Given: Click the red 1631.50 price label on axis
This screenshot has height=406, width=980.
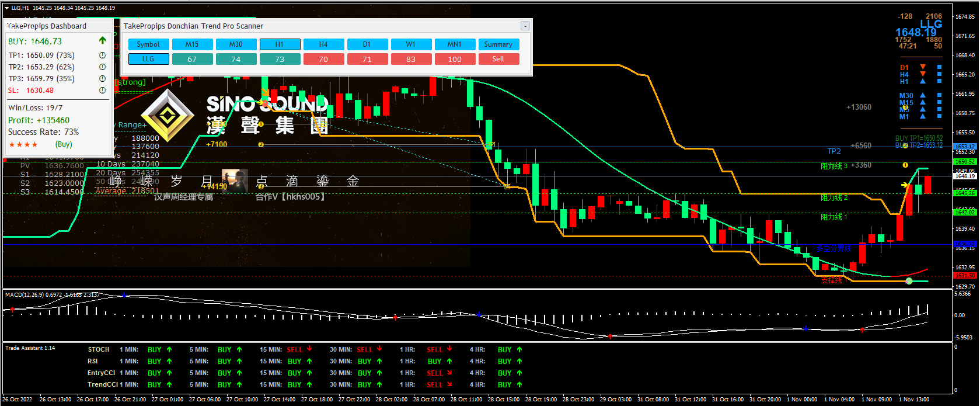Looking at the screenshot, I should pyautogui.click(x=965, y=275).
